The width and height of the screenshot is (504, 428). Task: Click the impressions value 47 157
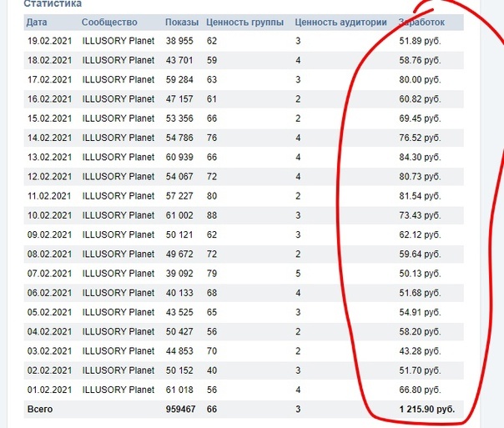[x=179, y=99]
